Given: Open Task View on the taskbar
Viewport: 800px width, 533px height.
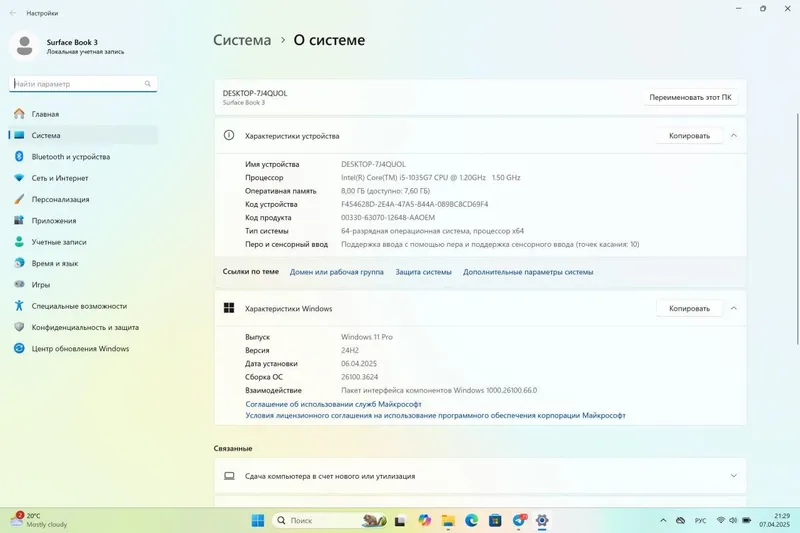Looking at the screenshot, I should [400, 521].
